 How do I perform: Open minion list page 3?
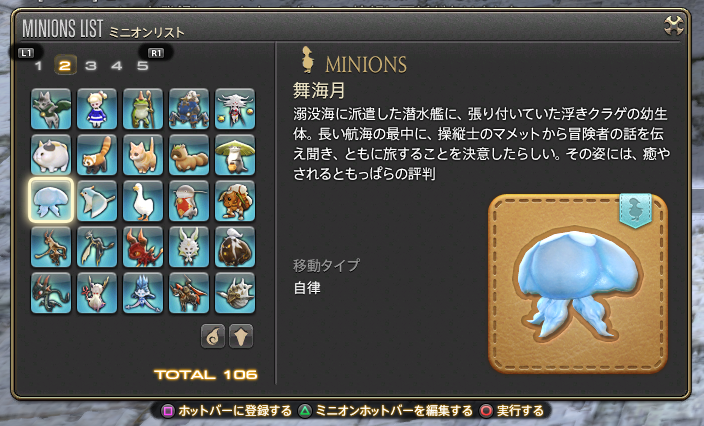(x=91, y=66)
